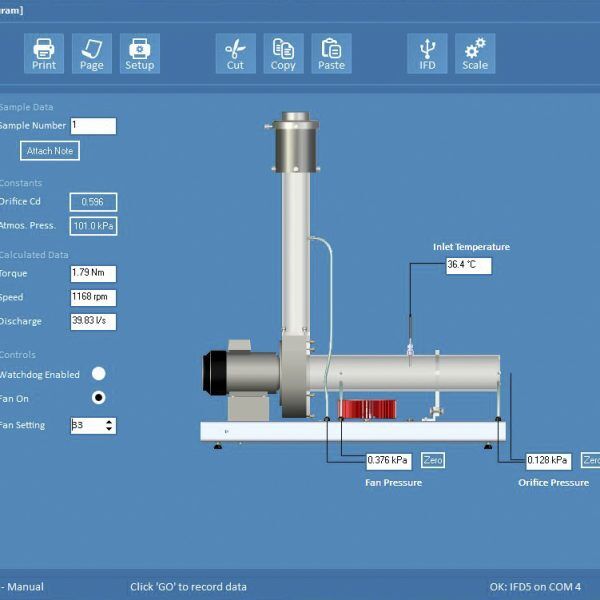
Task: Click the Paste clipboard icon
Action: point(331,53)
